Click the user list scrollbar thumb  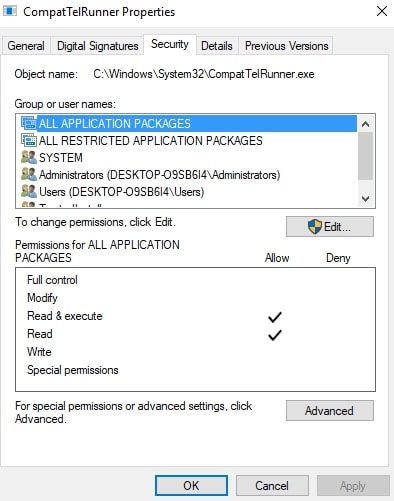(366, 156)
